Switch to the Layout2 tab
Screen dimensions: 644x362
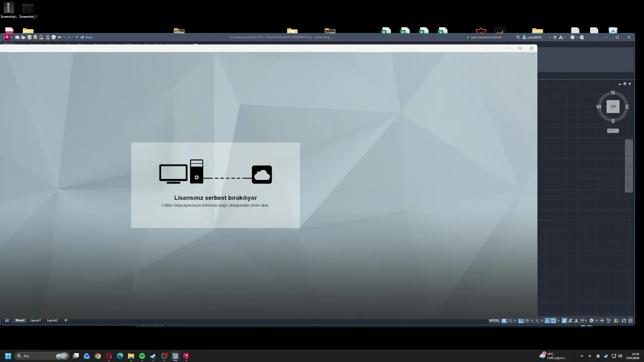click(x=52, y=320)
